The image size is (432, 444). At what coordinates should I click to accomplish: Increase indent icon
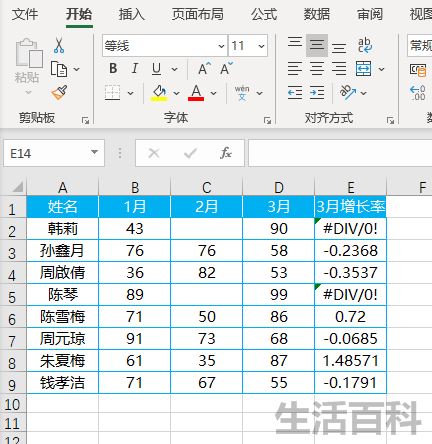[317, 93]
